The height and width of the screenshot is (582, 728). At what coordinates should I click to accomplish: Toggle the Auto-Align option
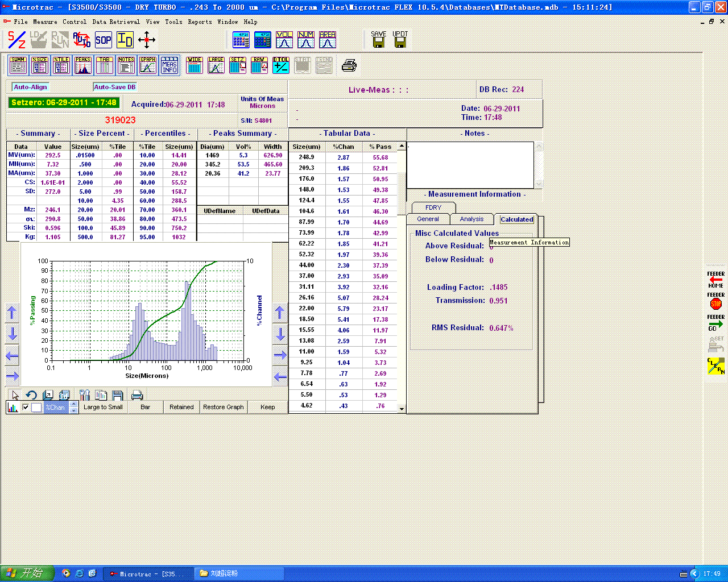tap(31, 87)
